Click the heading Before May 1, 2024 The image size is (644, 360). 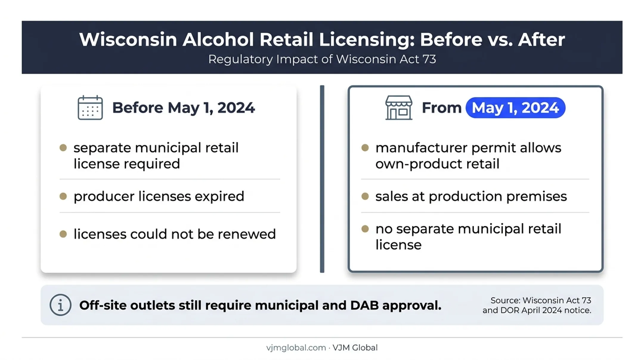183,108
